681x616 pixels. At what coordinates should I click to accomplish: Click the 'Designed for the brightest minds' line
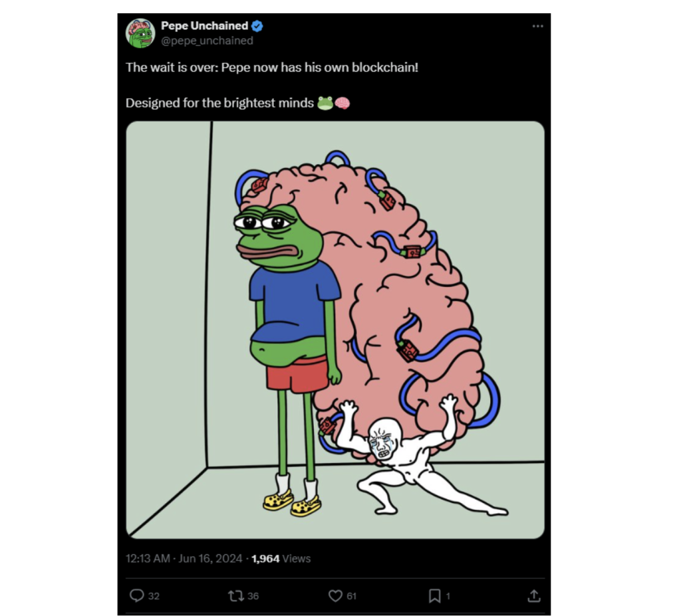coord(219,103)
